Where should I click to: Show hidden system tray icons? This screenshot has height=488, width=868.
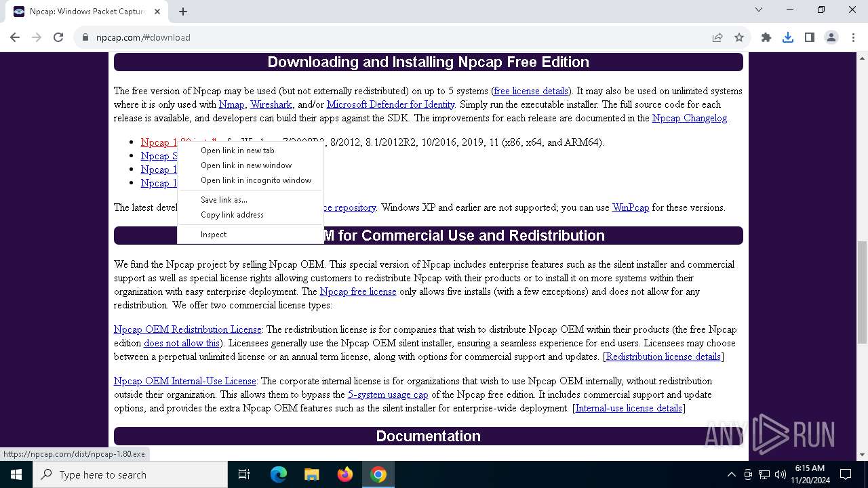pyautogui.click(x=732, y=474)
